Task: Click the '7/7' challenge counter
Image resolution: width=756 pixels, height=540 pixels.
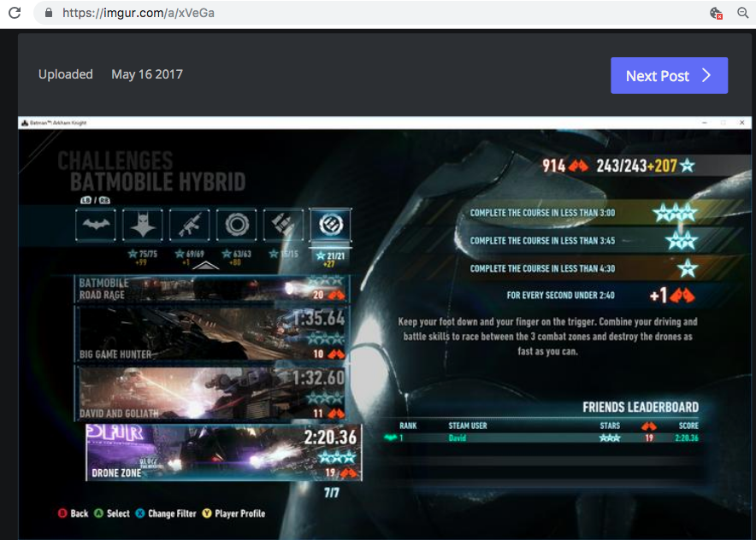Action: point(332,493)
